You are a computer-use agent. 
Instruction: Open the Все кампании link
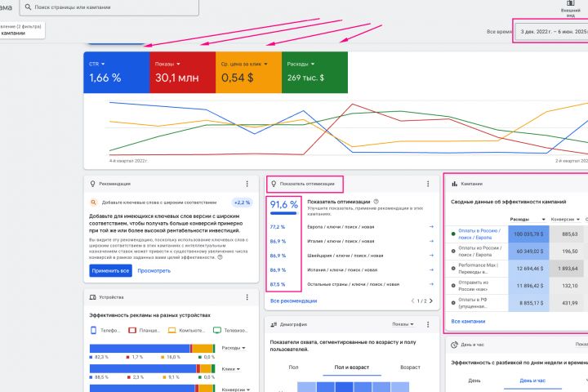[468, 321]
